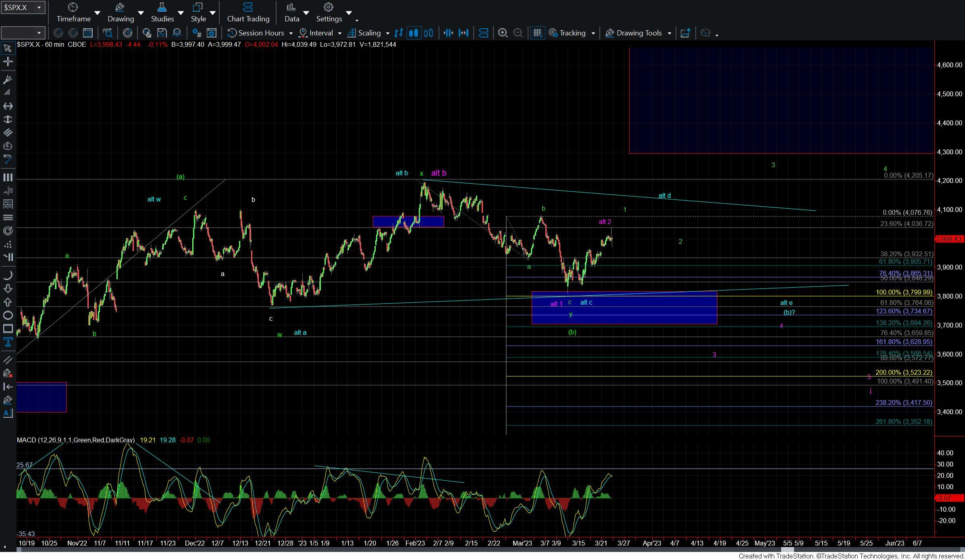Click the MACD study label text
The image size is (965, 560).
[x=76, y=440]
